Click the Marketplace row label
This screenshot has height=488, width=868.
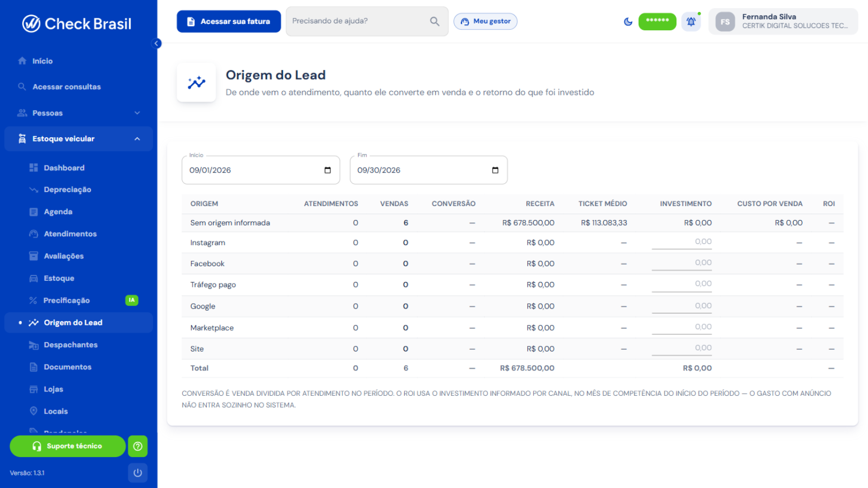tap(212, 328)
